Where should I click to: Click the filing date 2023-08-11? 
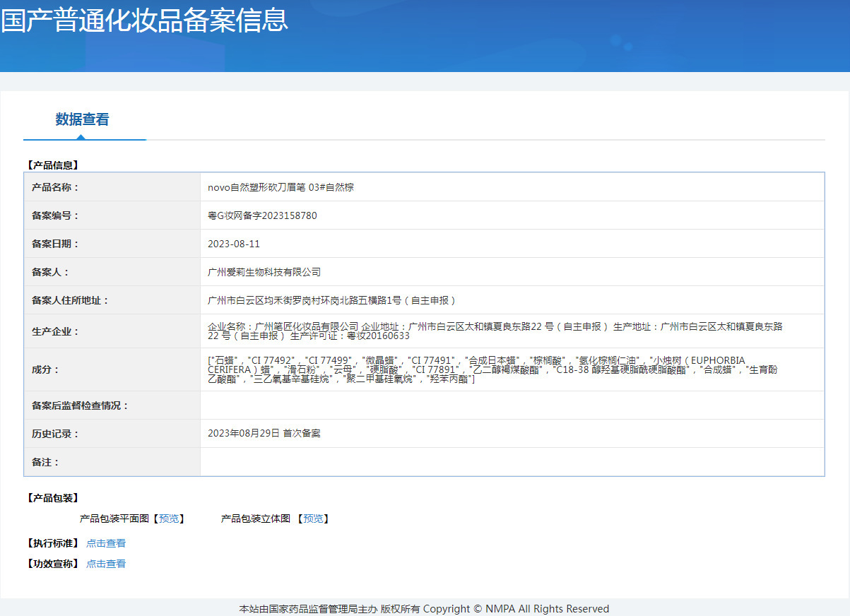(234, 244)
